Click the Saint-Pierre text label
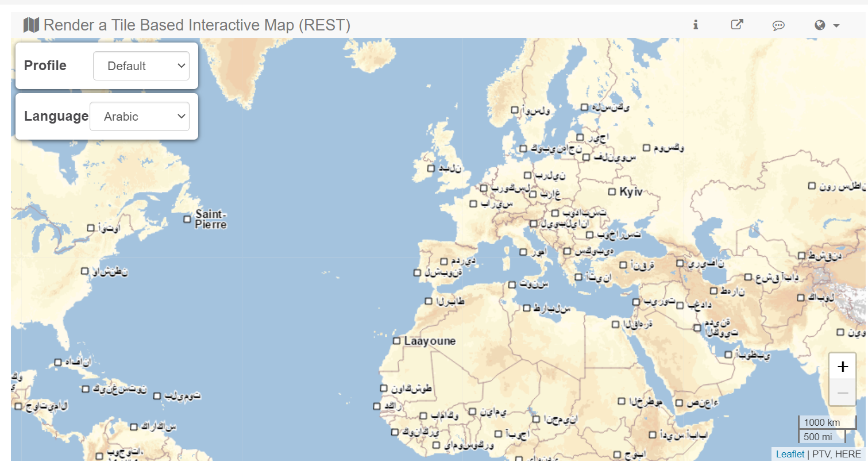The width and height of the screenshot is (868, 462). pos(211,219)
